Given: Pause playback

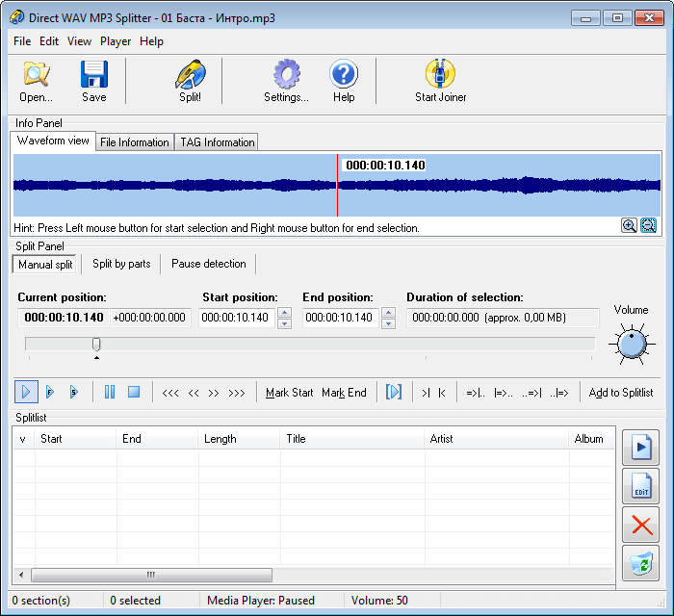Looking at the screenshot, I should (x=110, y=392).
